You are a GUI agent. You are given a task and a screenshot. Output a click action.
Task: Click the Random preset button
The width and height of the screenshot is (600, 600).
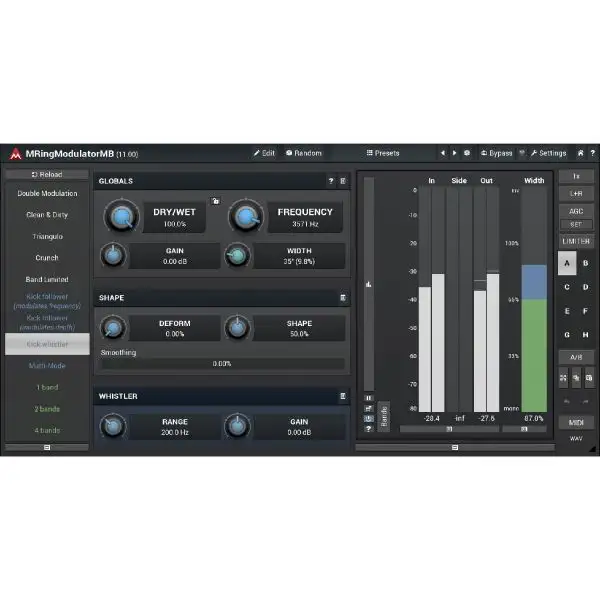304,153
